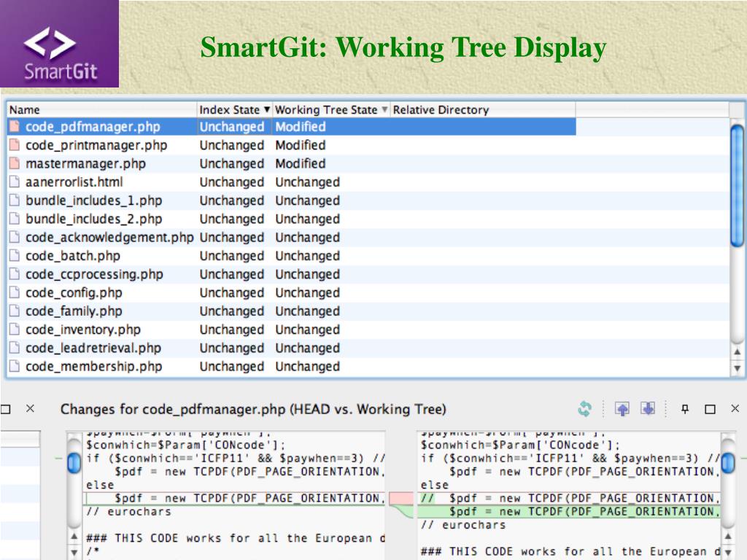Click Modified state of code_printmanager.php
Screen dimensions: 747x560
pos(301,145)
